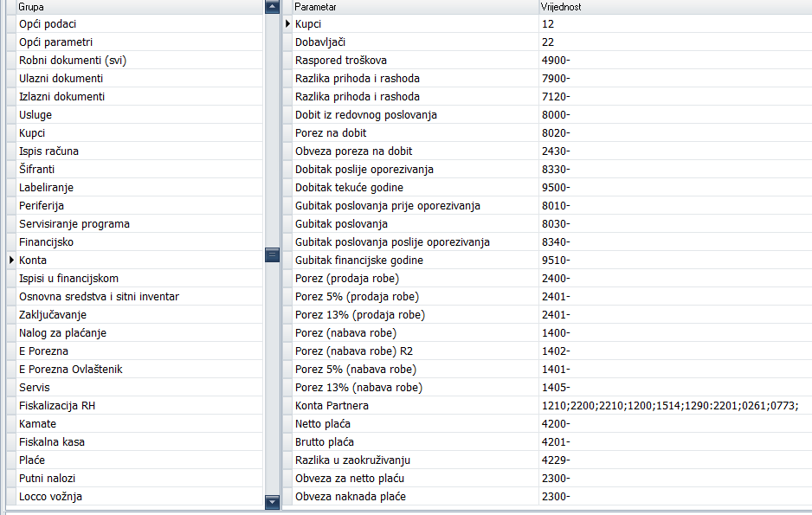
Task: Select the Opći podaci group
Action: pyautogui.click(x=48, y=23)
